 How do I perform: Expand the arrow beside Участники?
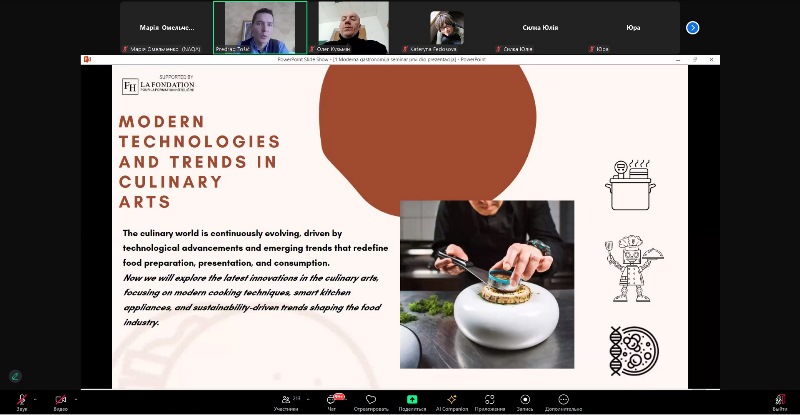(x=308, y=399)
